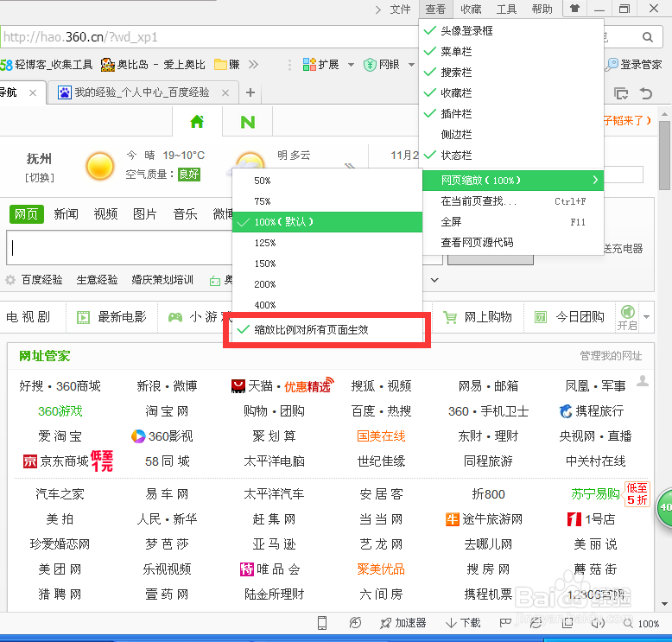Click the lightning refresh icon in status bar

click(355, 623)
